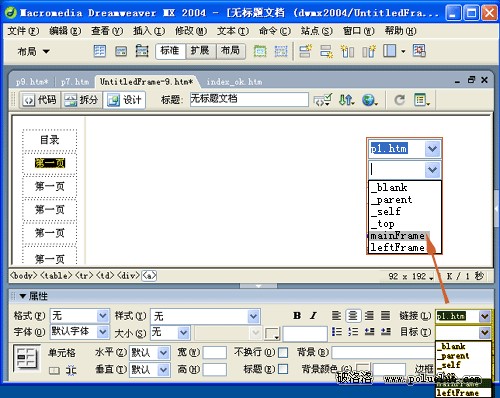
Task: Open the 布局 insert category dropdown
Action: (x=33, y=51)
